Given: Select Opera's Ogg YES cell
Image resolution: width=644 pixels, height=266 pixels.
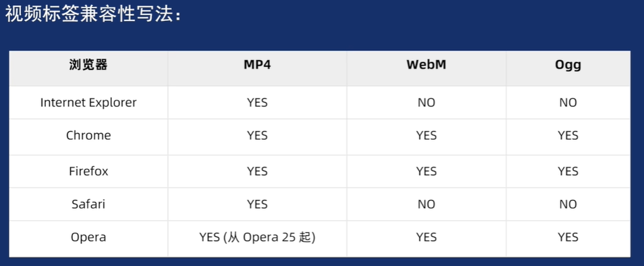Looking at the screenshot, I should click(568, 237).
